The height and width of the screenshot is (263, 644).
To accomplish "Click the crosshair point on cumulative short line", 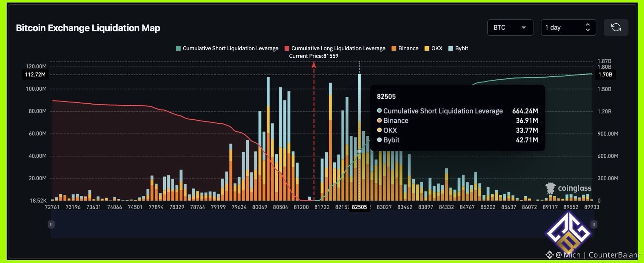I will (359, 151).
